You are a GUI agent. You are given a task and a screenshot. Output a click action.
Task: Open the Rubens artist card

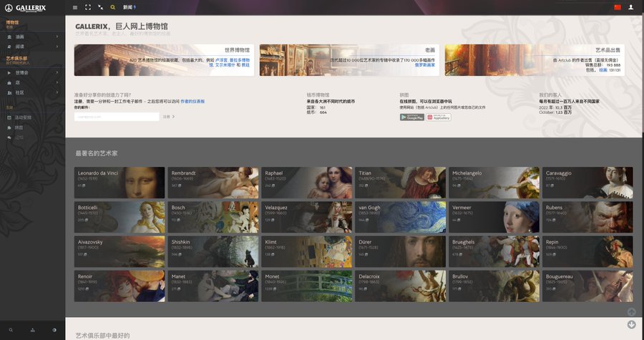click(587, 217)
